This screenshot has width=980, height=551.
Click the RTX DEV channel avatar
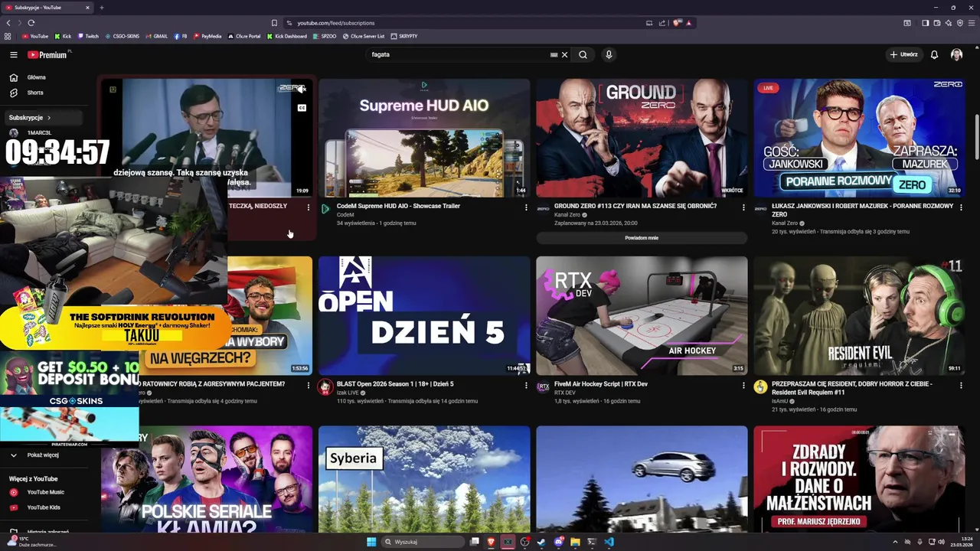pos(543,386)
